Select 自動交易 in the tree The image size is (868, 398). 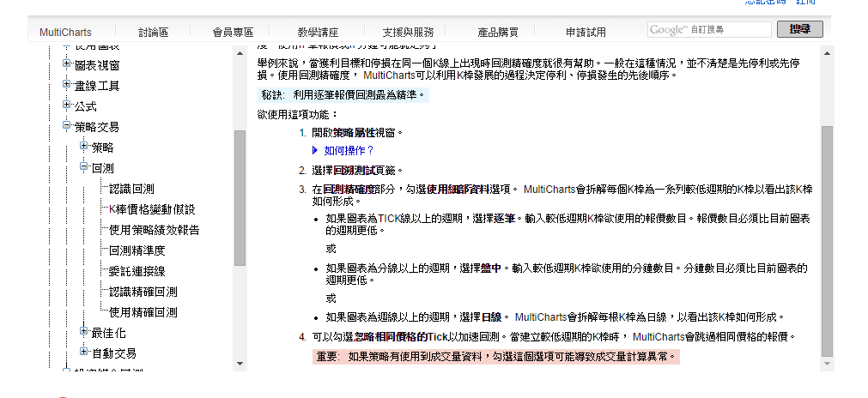pyautogui.click(x=114, y=353)
